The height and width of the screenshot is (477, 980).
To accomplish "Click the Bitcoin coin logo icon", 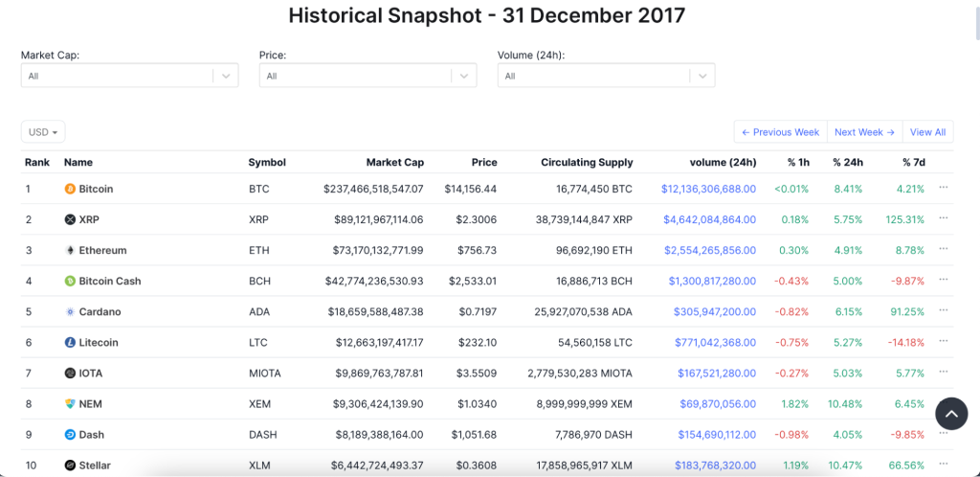I will [x=70, y=189].
